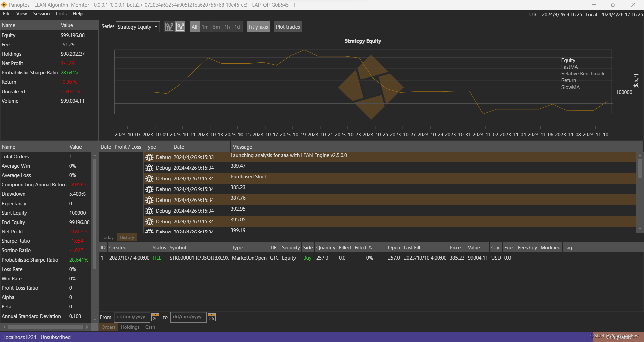Click the log panel vertical scrollbar thumb

click(x=640, y=169)
